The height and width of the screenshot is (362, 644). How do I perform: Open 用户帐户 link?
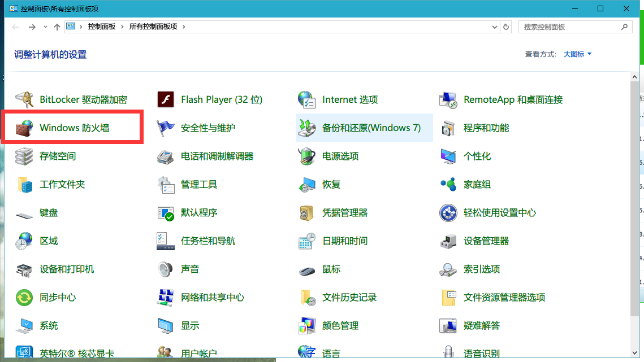tap(199, 354)
